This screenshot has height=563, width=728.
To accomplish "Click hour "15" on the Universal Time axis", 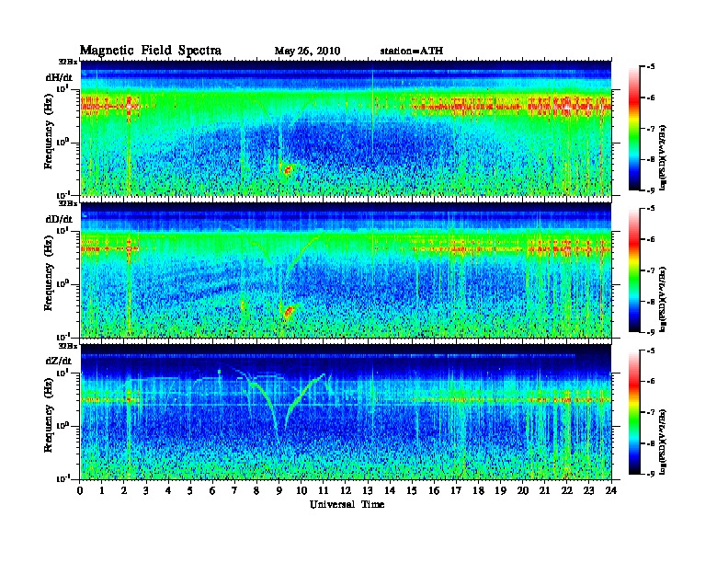I will [412, 490].
